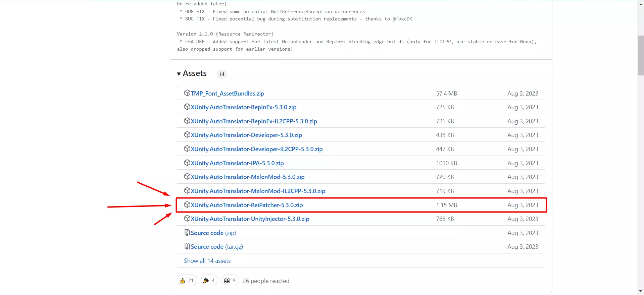Image resolution: width=644 pixels, height=295 pixels.
Task: Click the package icon beside TMP_Font_AssetBundles.zip
Action: 187,93
